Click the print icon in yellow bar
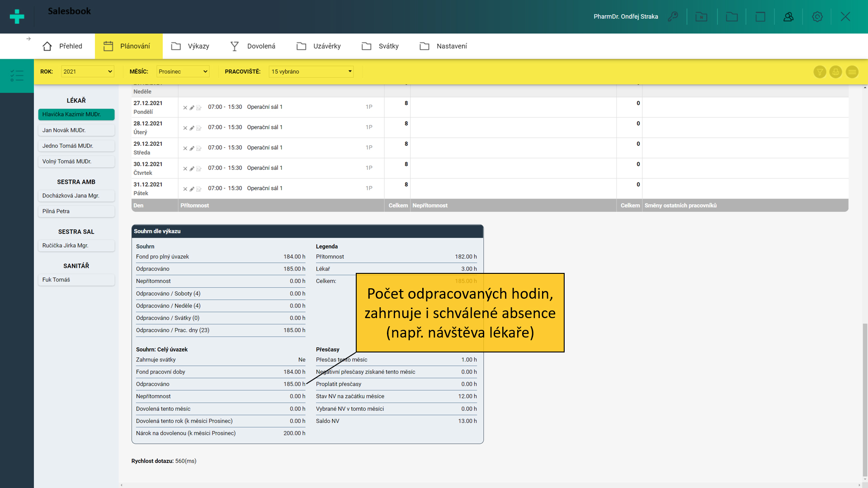Viewport: 868px width, 488px height. click(835, 72)
